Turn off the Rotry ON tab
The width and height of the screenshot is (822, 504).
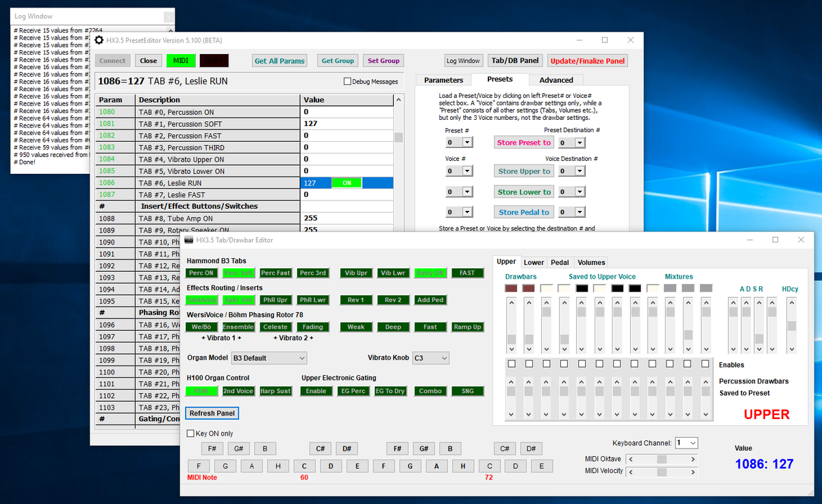[x=432, y=273]
